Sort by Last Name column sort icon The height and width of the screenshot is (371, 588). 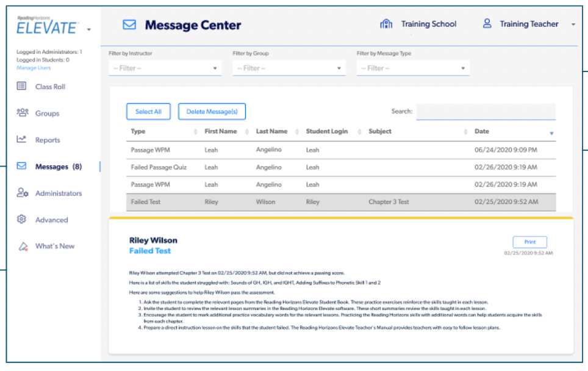pyautogui.click(x=297, y=132)
